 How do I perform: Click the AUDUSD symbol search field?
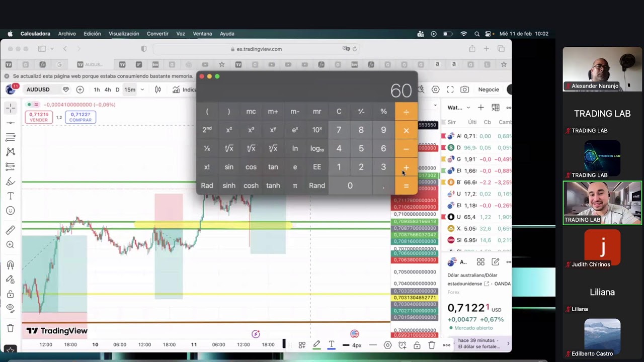[x=38, y=89]
